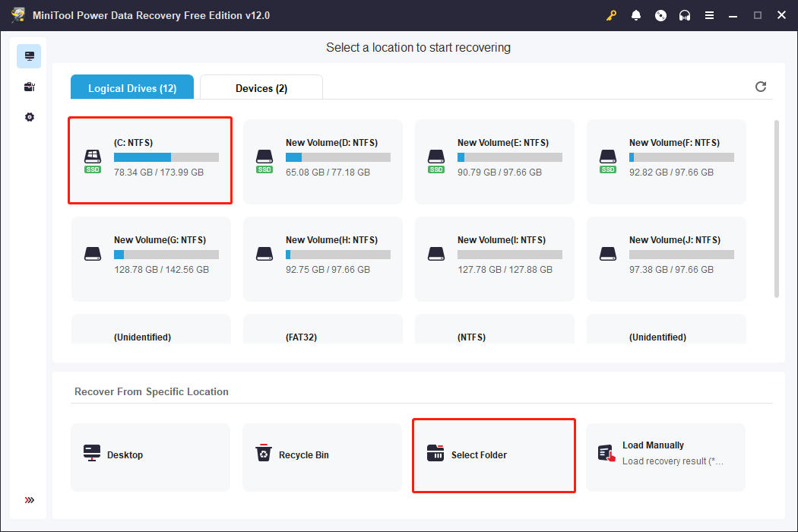This screenshot has width=798, height=532.
Task: Click the Recycle Bin icon
Action: point(264,453)
